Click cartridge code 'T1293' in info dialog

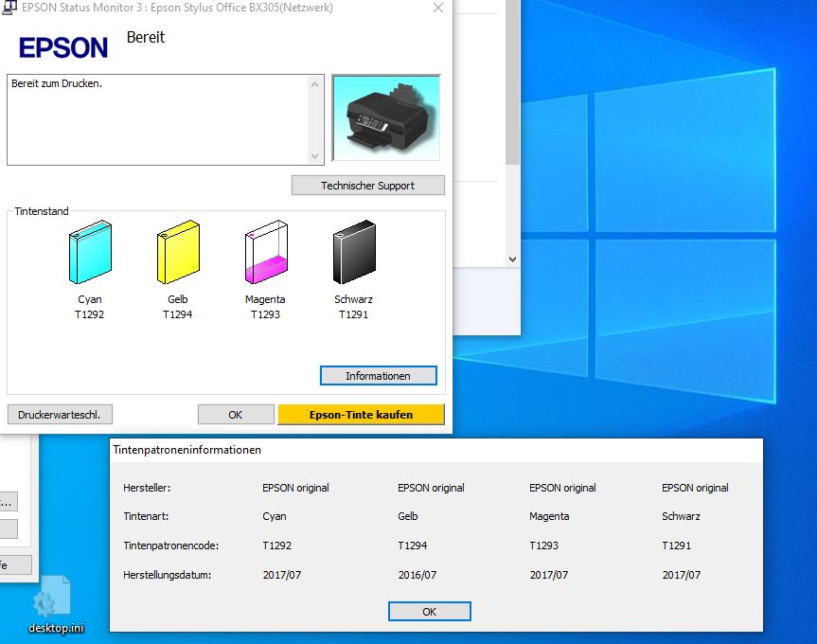(x=544, y=546)
